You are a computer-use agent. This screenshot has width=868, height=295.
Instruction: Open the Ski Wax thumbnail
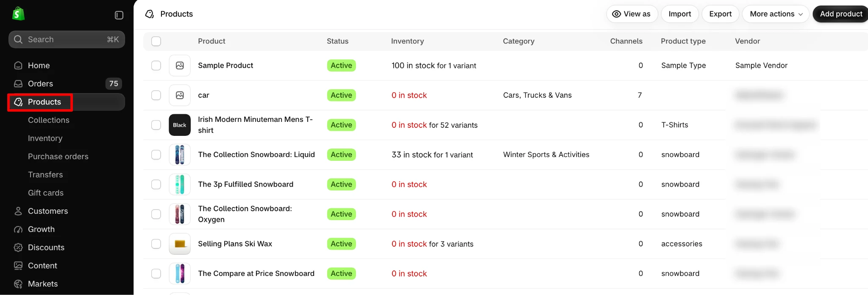pos(180,244)
